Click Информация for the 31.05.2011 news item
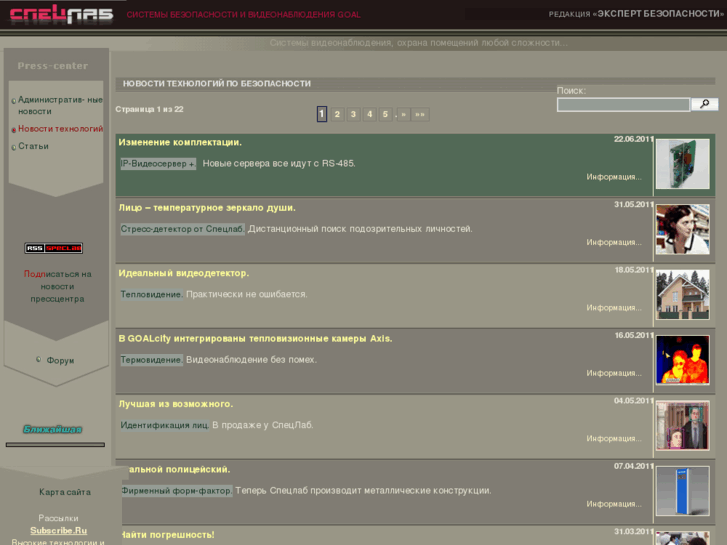 [614, 242]
